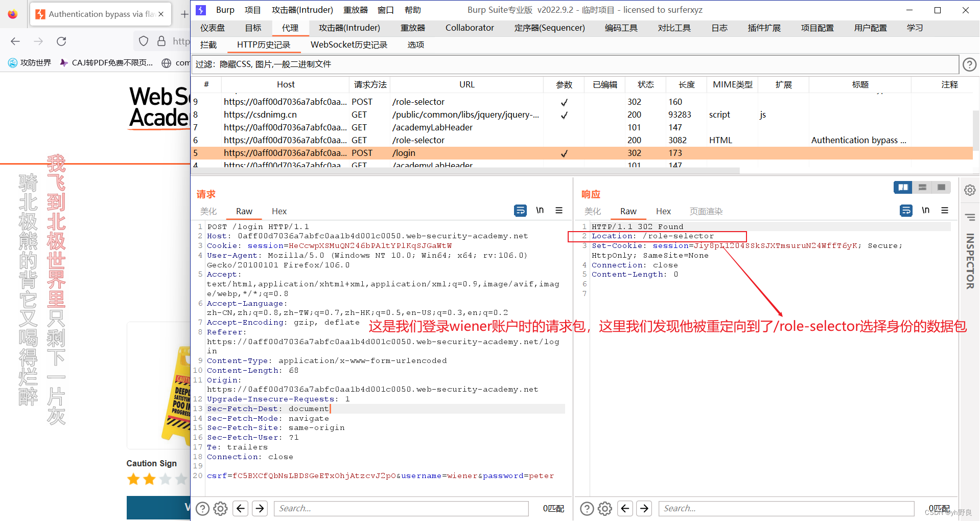Switch to the Collaborator tab
The width and height of the screenshot is (980, 521).
[x=470, y=28]
